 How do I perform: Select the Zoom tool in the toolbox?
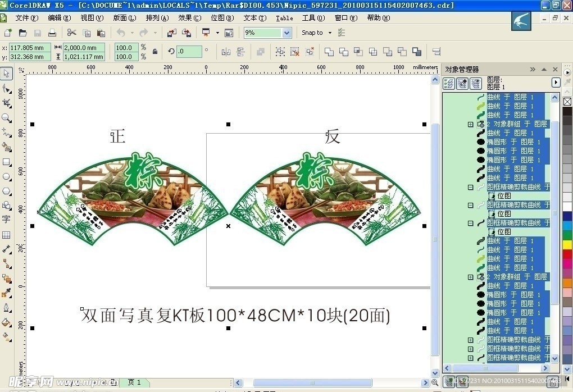coord(7,118)
